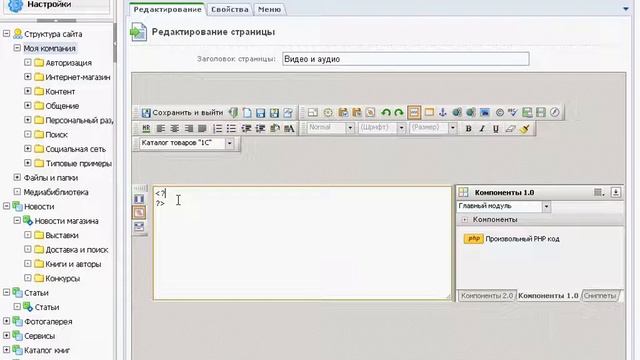Save the page with the floppy disk icon

[x=260, y=112]
